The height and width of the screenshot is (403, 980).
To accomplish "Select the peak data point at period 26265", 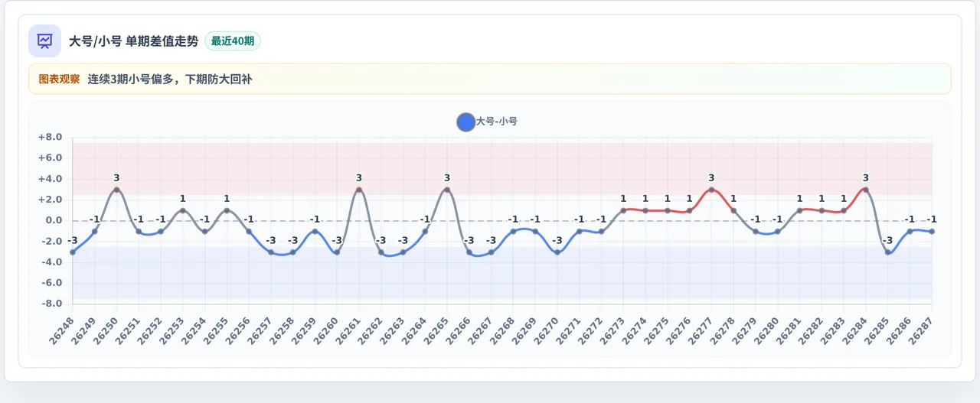I will pyautogui.click(x=447, y=190).
